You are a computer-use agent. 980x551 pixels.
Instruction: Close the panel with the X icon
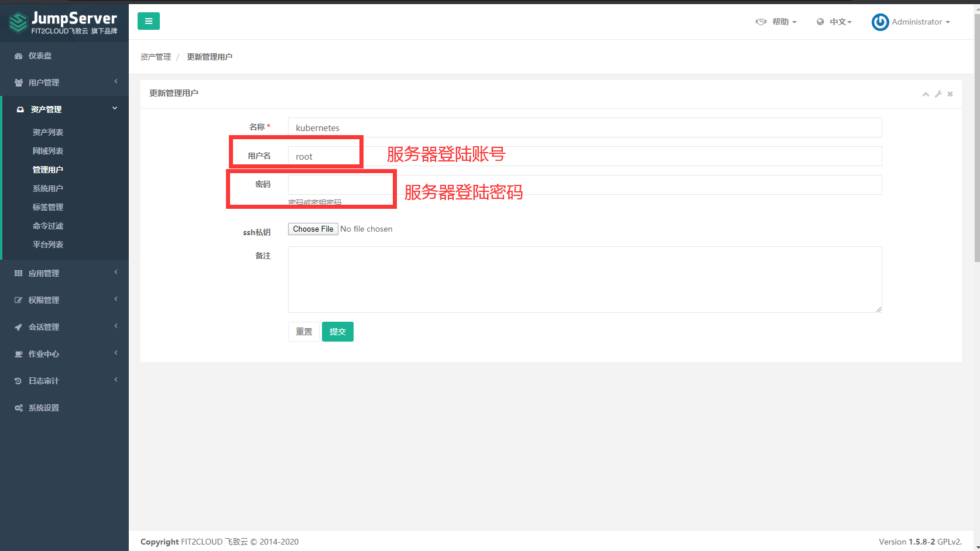tap(950, 94)
